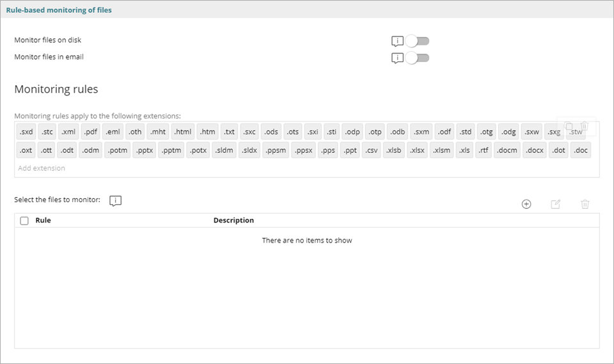Select the .eml extension tag
614x364 pixels.
tap(113, 132)
